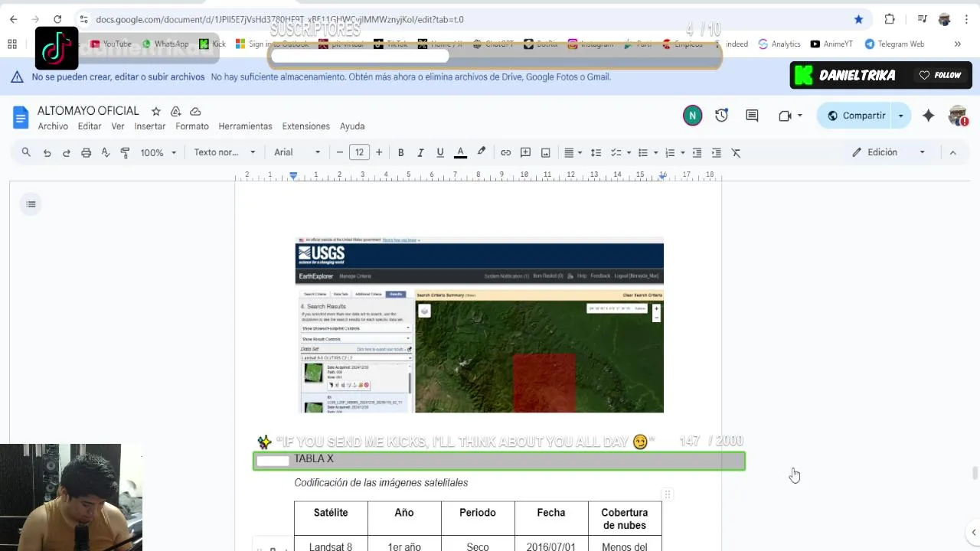Open Telegram Web bookmark
Viewport: 980px width, 551px height.
pos(894,44)
